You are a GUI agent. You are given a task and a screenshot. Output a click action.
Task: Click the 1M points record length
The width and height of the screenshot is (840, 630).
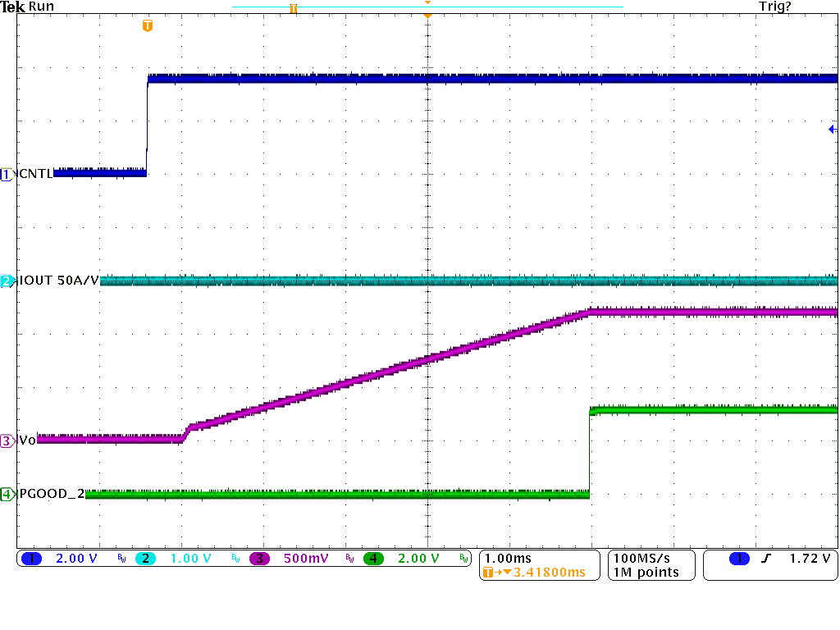click(x=646, y=573)
